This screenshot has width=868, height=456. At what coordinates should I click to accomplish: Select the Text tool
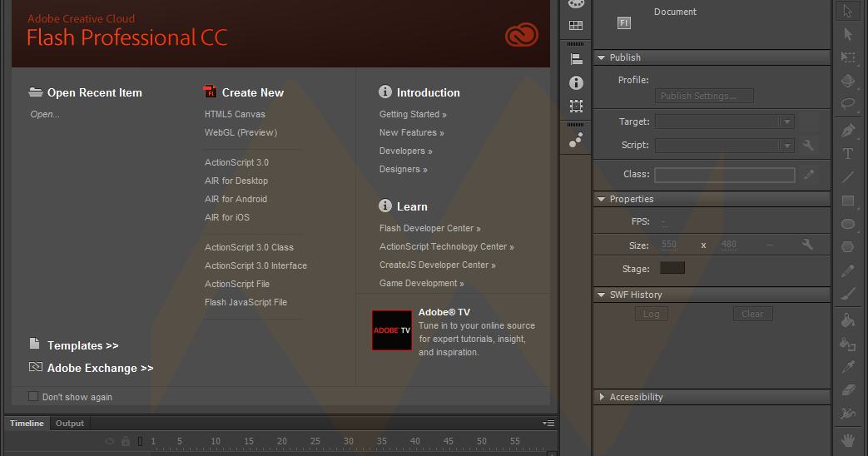point(847,154)
